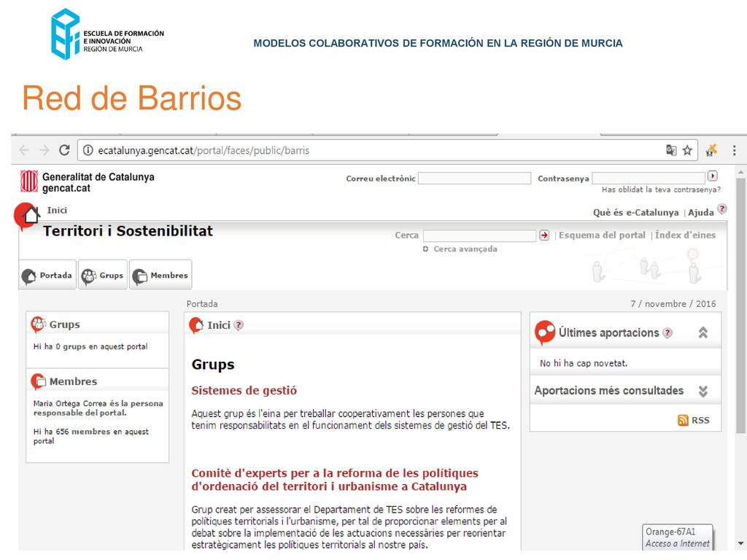Click the Membres sidebar heading
This screenshot has width=747, height=560.
click(x=73, y=381)
